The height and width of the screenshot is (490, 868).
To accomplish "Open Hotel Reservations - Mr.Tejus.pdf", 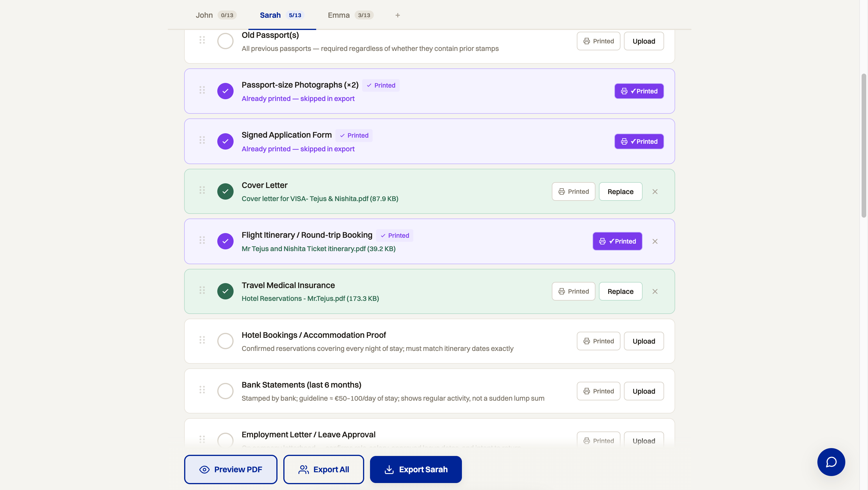I will click(310, 298).
